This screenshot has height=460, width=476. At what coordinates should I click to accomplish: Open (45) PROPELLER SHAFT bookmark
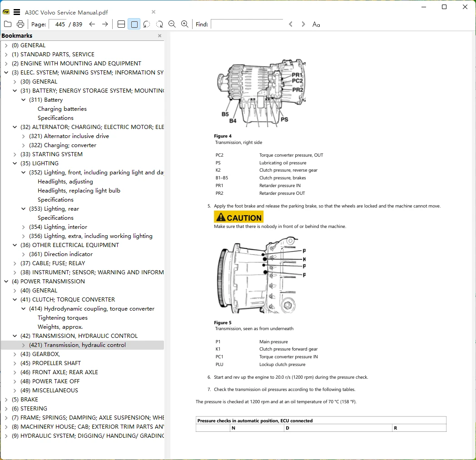coord(51,363)
